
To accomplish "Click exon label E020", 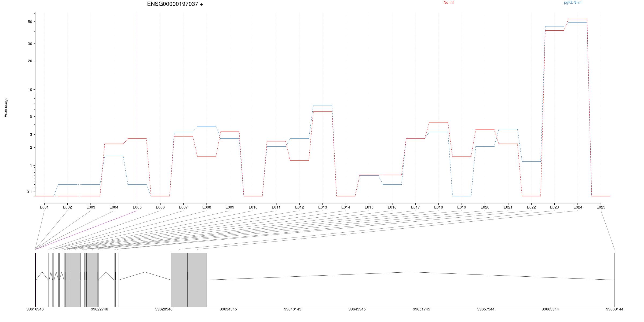I will [485, 207].
